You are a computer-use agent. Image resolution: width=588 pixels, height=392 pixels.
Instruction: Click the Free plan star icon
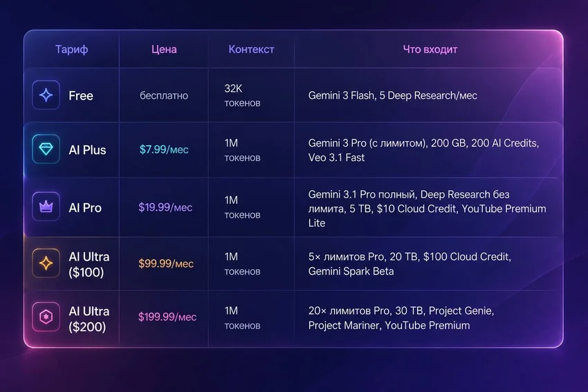coord(46,95)
